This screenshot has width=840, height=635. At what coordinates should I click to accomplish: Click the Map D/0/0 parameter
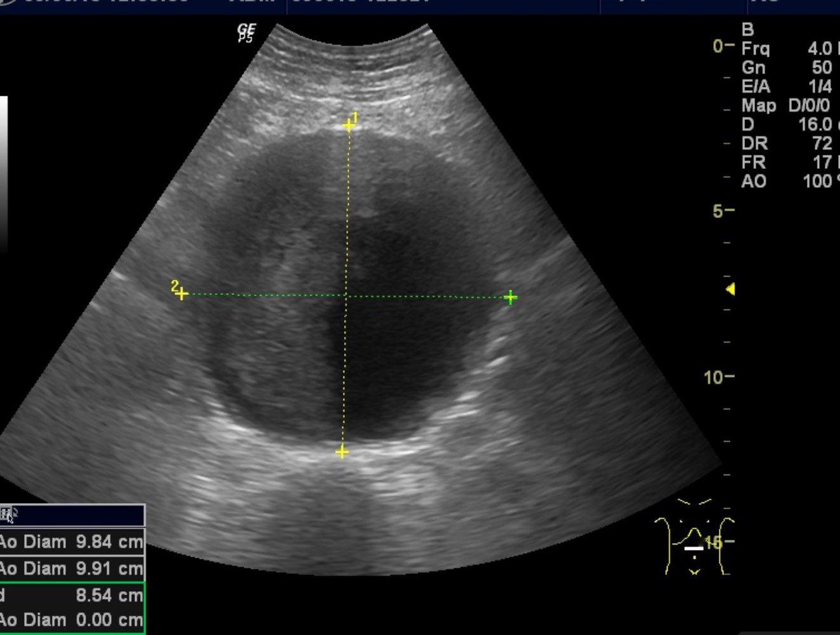click(786, 105)
